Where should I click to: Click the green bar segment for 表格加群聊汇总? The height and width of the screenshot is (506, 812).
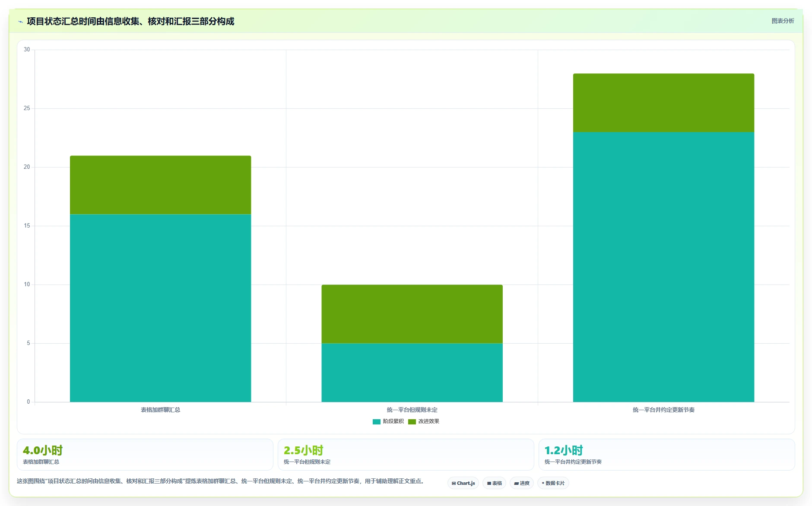[x=160, y=185]
